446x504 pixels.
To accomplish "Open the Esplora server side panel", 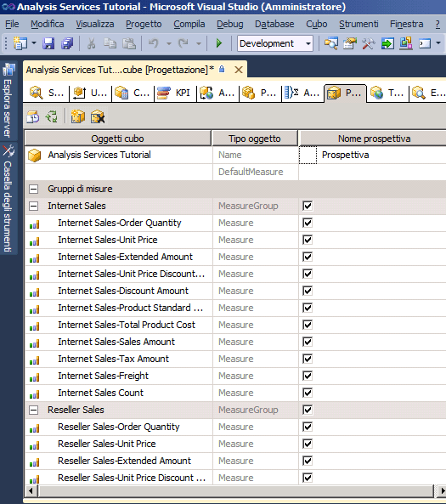I will point(8,100).
